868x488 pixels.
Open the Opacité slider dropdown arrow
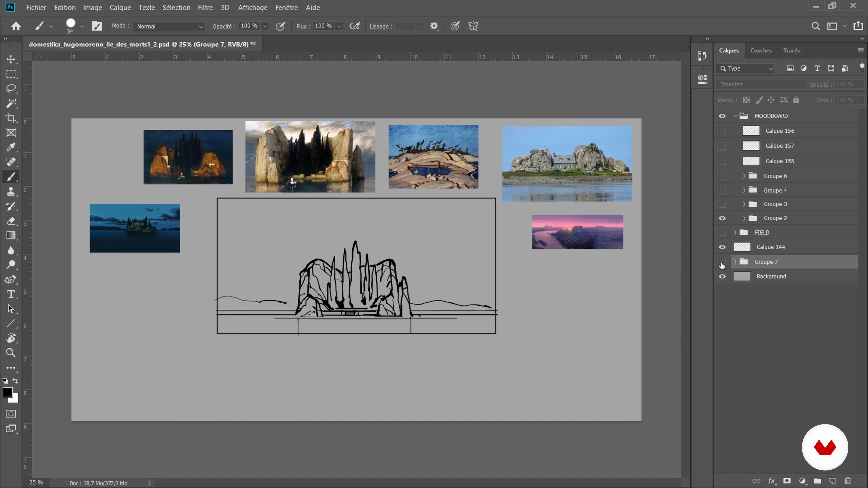pos(265,26)
